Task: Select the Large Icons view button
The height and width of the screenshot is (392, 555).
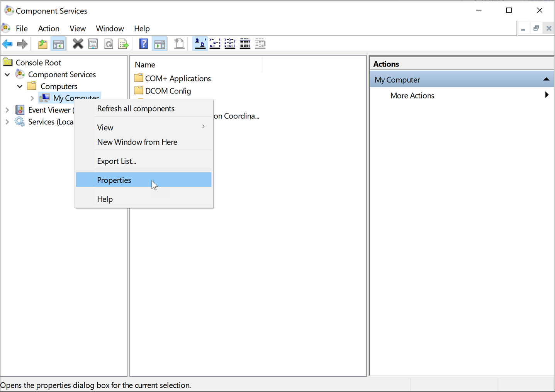Action: pos(200,44)
